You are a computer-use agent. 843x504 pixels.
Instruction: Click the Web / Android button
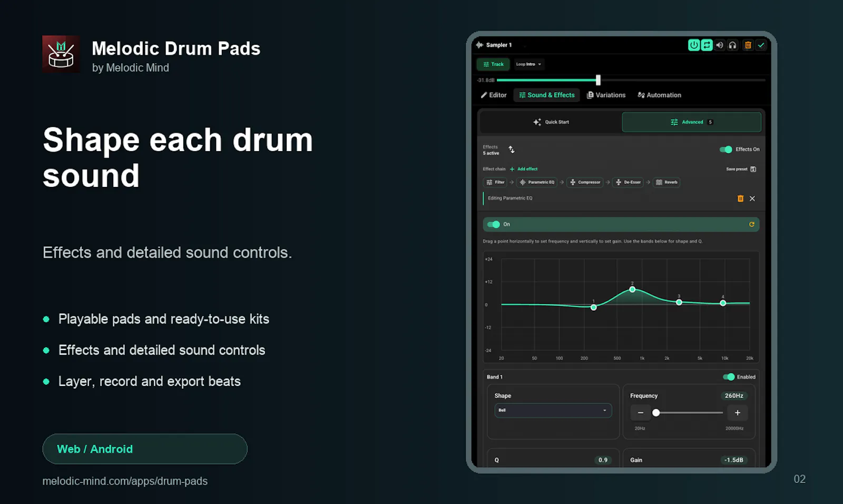pos(145,449)
